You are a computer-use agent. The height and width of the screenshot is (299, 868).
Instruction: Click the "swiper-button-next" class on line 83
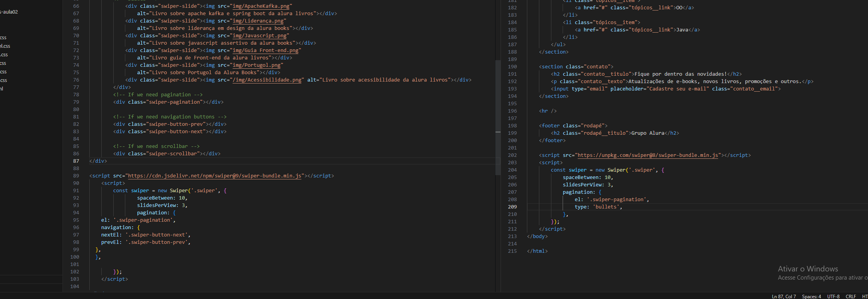point(176,132)
